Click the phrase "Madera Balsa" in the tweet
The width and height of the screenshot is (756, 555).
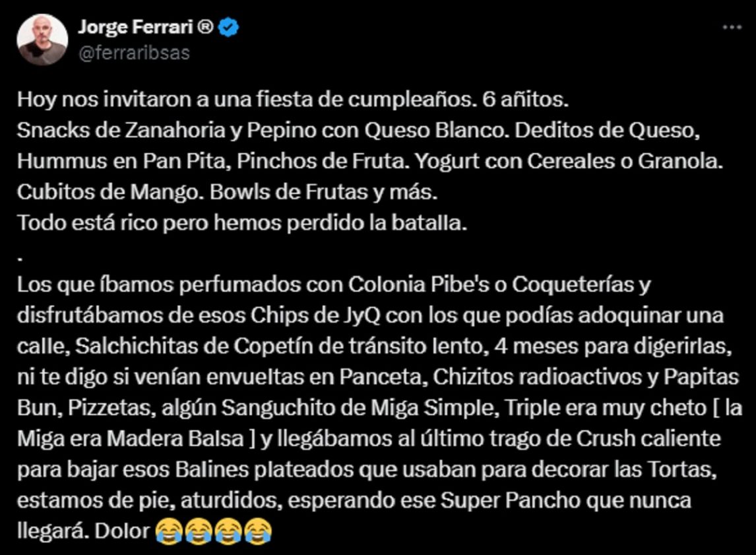click(x=175, y=439)
